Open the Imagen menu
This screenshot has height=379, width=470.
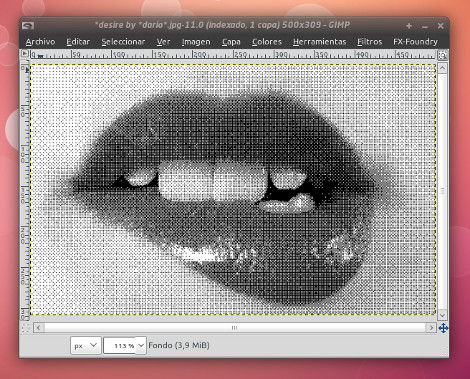pyautogui.click(x=196, y=42)
